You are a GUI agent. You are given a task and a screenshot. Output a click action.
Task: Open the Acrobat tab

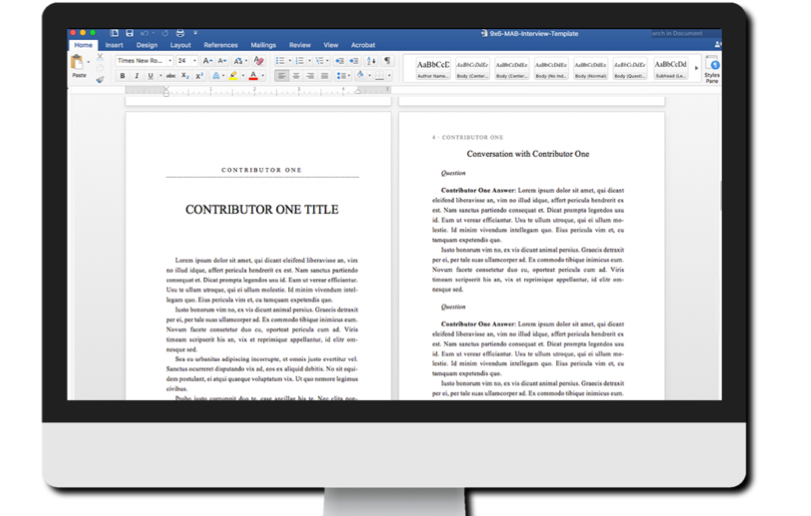pos(363,45)
